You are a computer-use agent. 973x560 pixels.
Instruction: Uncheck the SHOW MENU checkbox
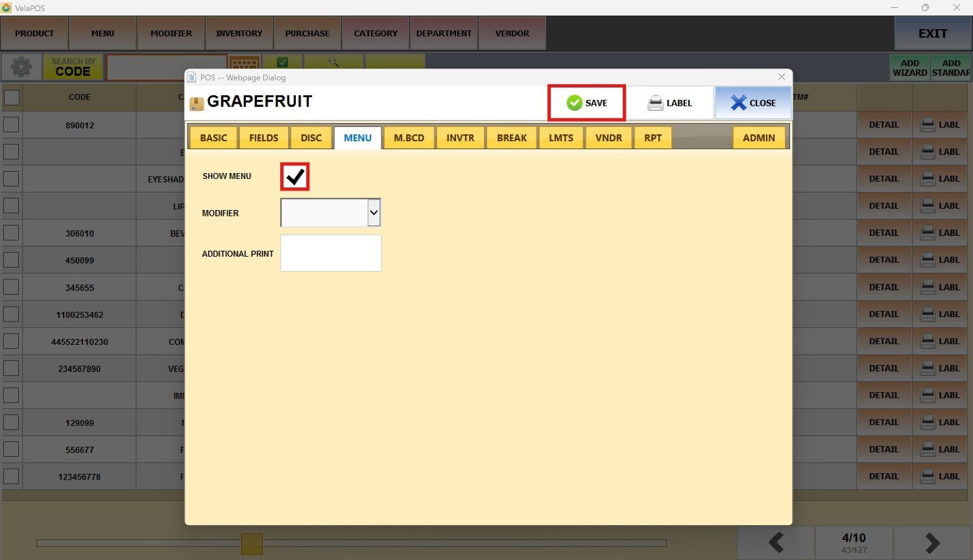(295, 176)
